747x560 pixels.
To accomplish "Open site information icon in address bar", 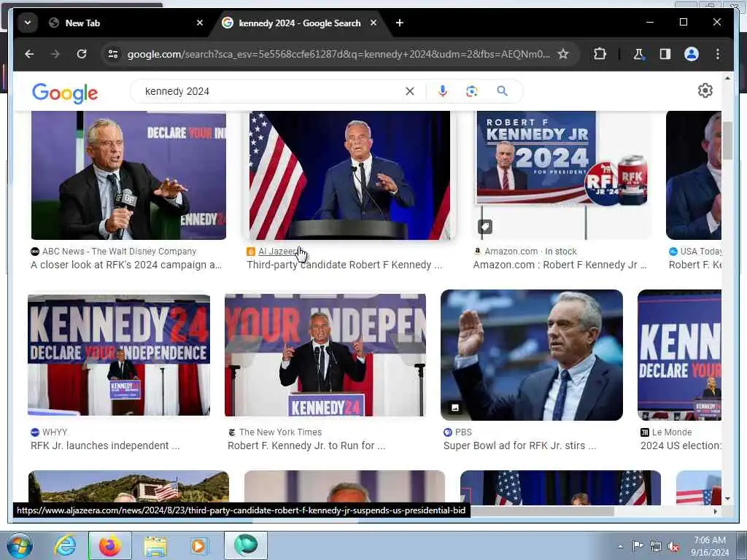I will coord(113,54).
